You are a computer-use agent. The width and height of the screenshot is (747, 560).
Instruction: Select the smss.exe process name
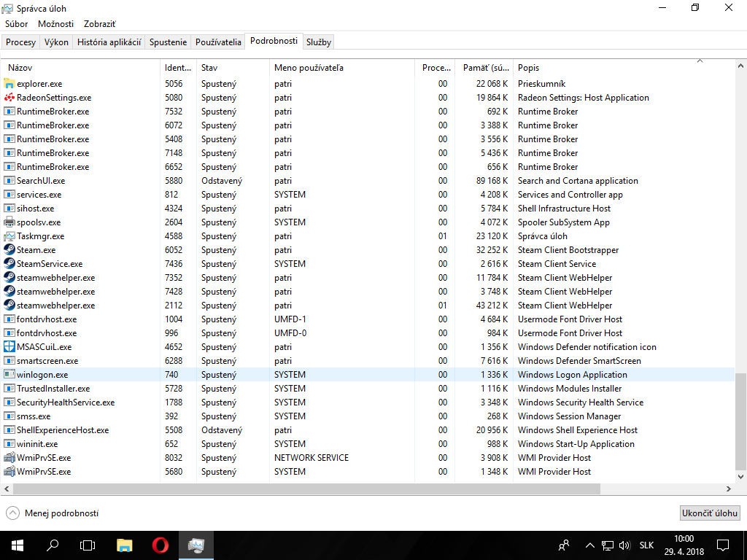pos(34,416)
